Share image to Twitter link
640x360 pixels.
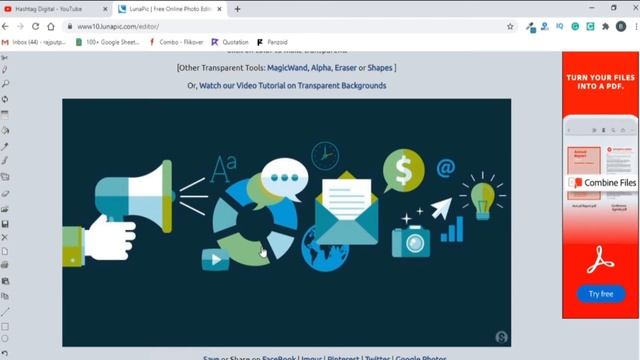(x=378, y=358)
